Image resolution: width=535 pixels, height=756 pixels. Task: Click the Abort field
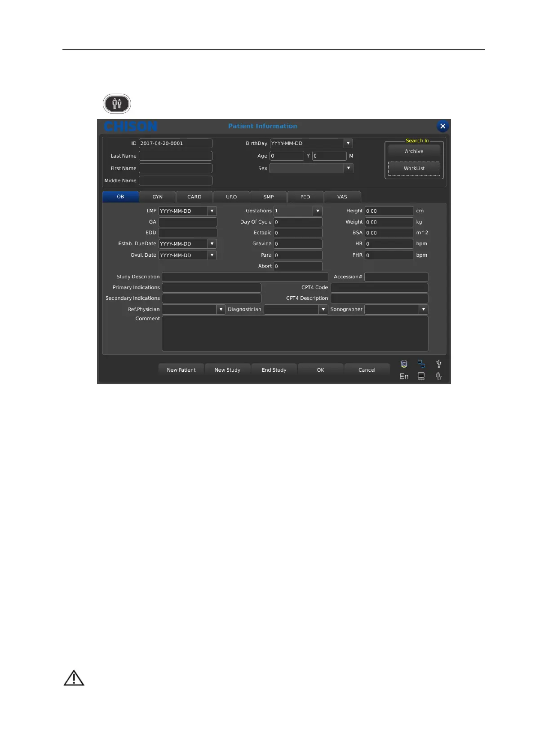(298, 266)
